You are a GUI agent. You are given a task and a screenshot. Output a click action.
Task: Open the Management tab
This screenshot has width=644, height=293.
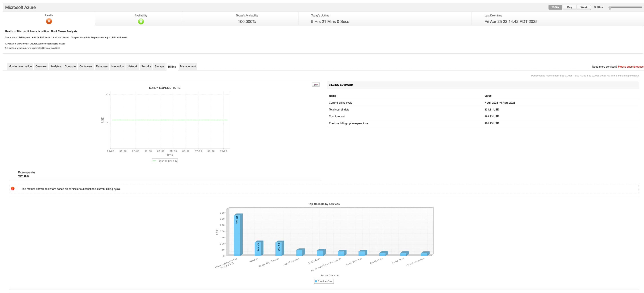[188, 66]
